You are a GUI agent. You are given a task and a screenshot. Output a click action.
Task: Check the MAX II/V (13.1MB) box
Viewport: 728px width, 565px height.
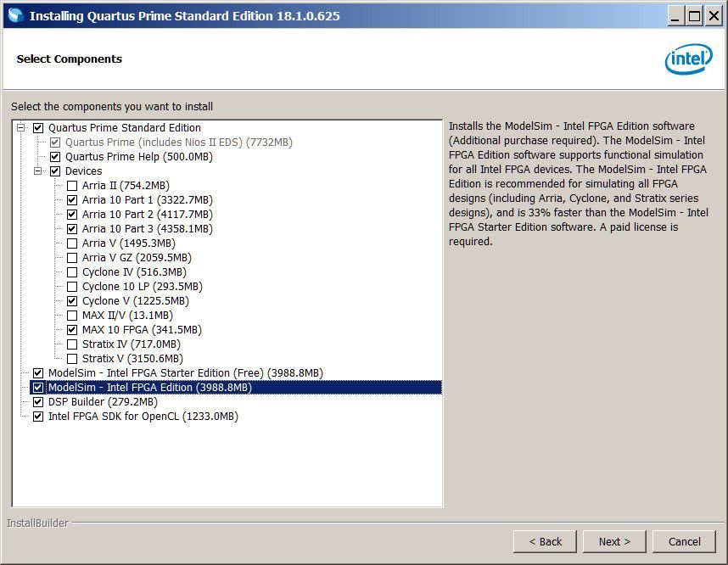72,316
